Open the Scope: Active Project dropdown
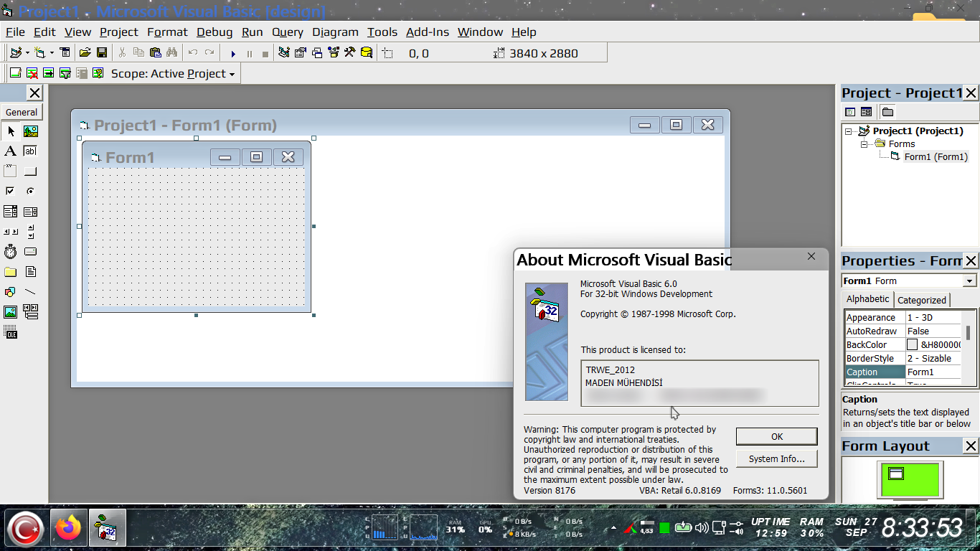 (x=173, y=73)
